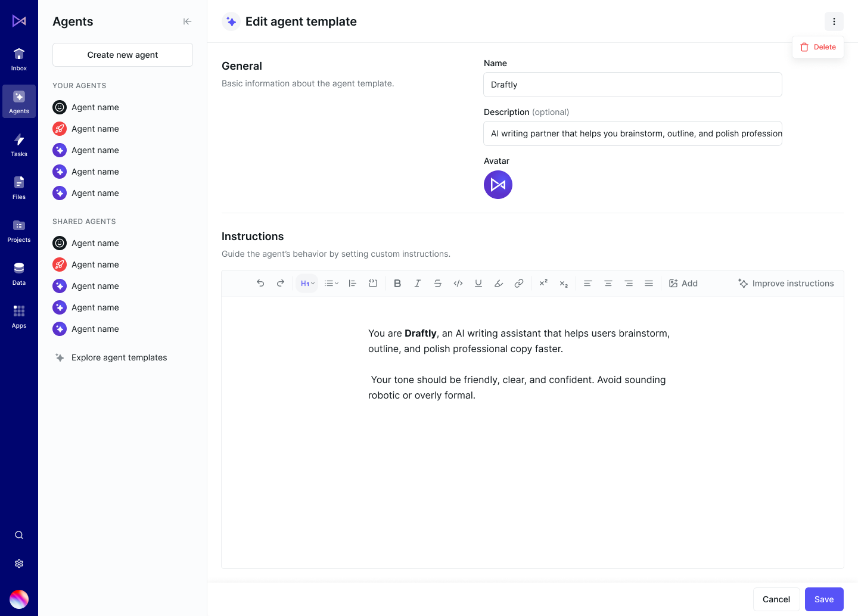858x616 pixels.
Task: Open Apps grid in the sidebar
Action: 19,316
